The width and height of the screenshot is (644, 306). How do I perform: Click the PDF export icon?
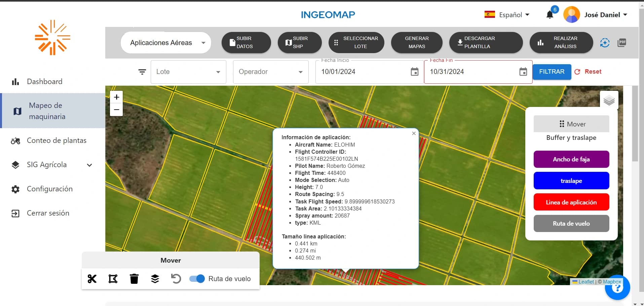(622, 43)
